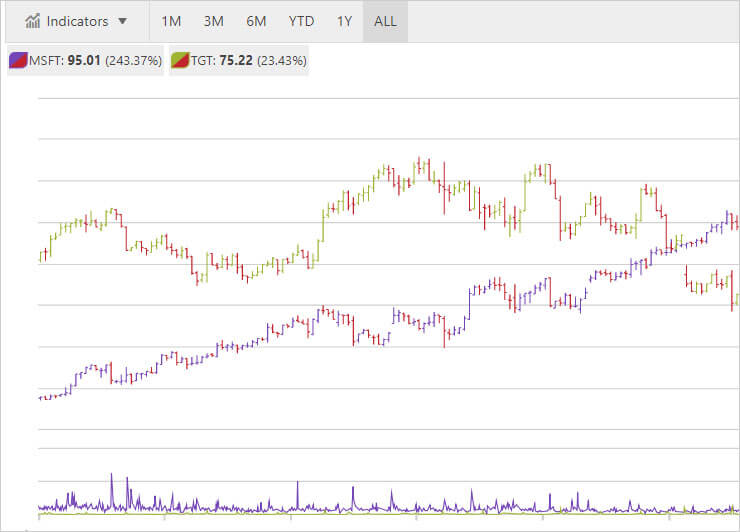This screenshot has height=532, width=740.
Task: Click the Indicators chart icon
Action: point(33,21)
